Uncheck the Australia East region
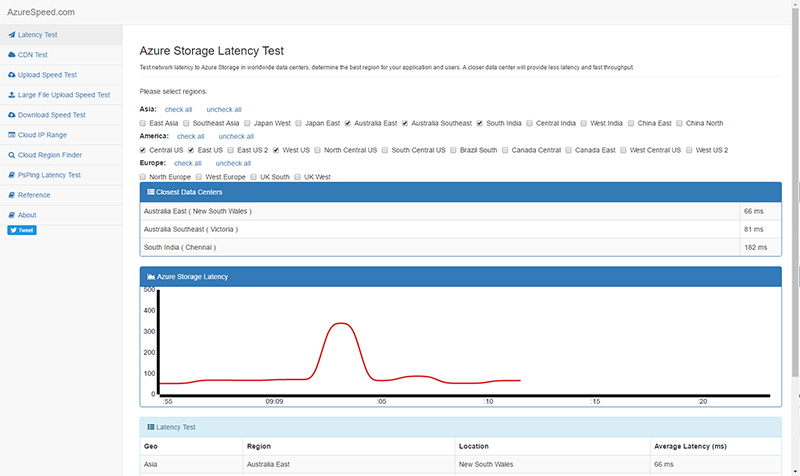Viewport: 800px width, 476px height. tap(348, 123)
